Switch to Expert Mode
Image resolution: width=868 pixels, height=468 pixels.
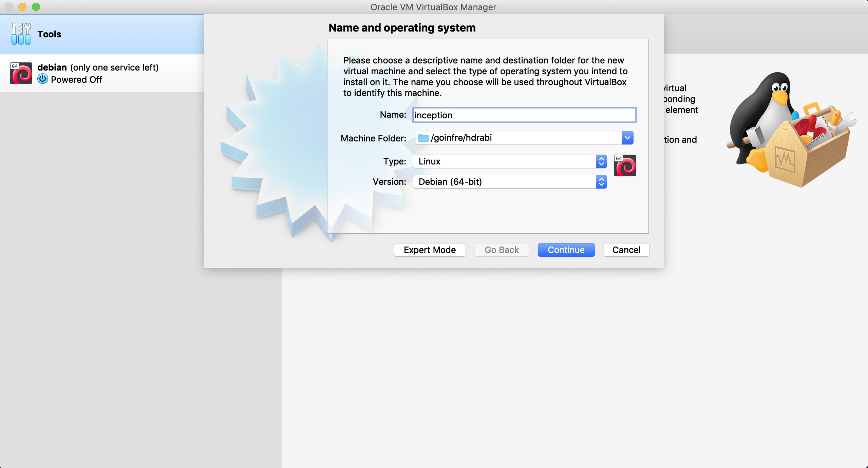[430, 250]
